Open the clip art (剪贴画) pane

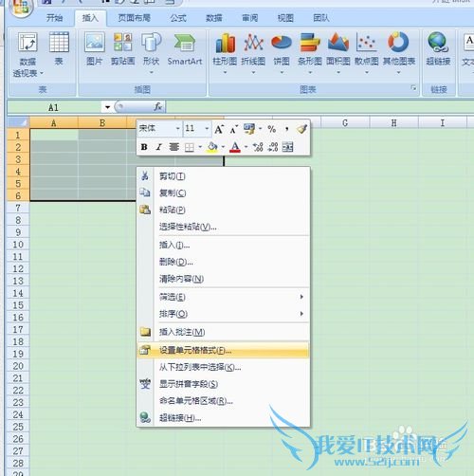click(x=123, y=49)
